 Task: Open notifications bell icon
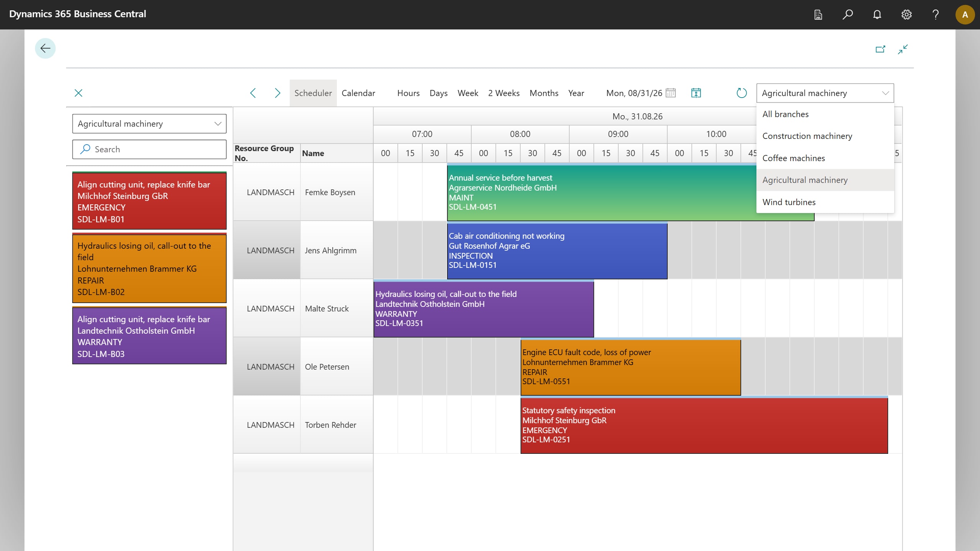877,15
